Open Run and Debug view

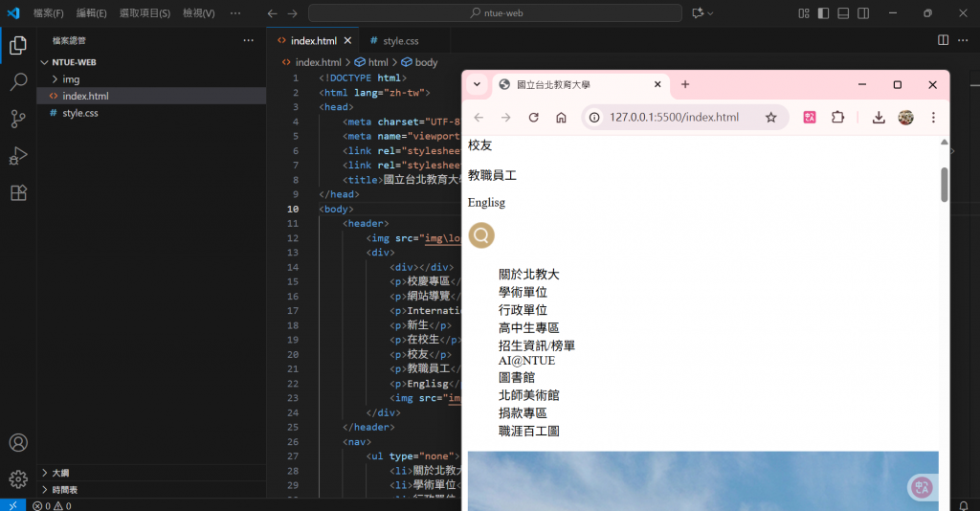[18, 156]
